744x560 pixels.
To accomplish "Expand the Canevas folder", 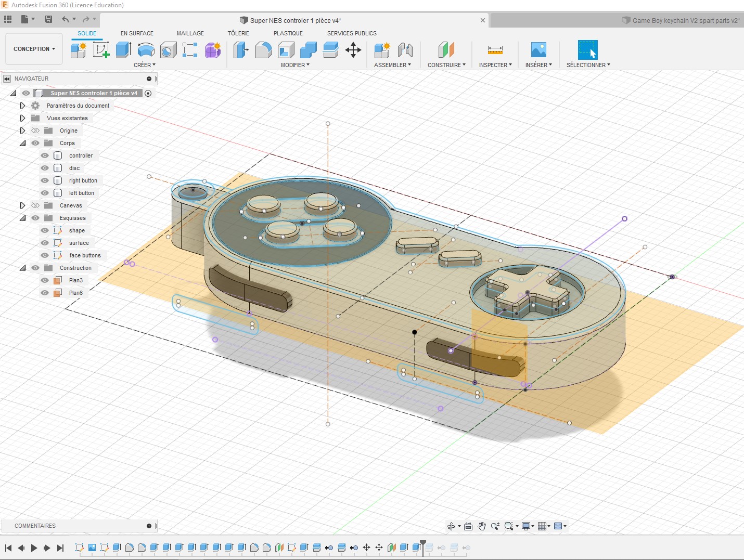I will pyautogui.click(x=22, y=205).
